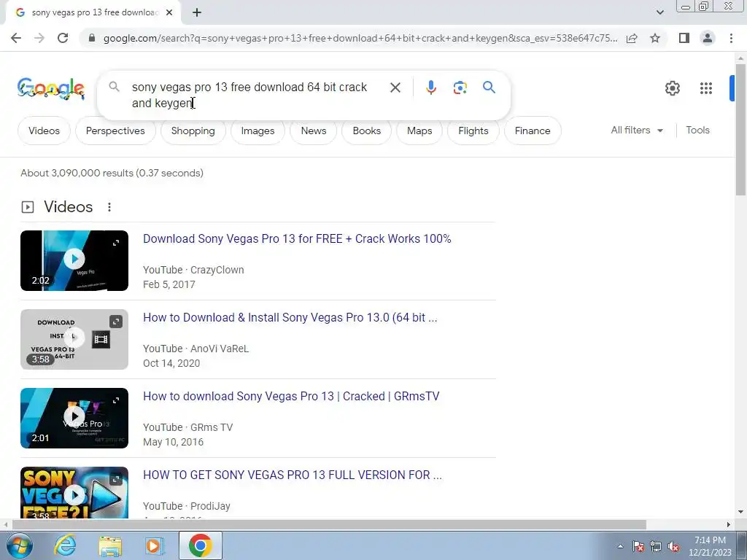Image resolution: width=747 pixels, height=560 pixels.
Task: Open Google settings gear
Action: click(x=672, y=88)
